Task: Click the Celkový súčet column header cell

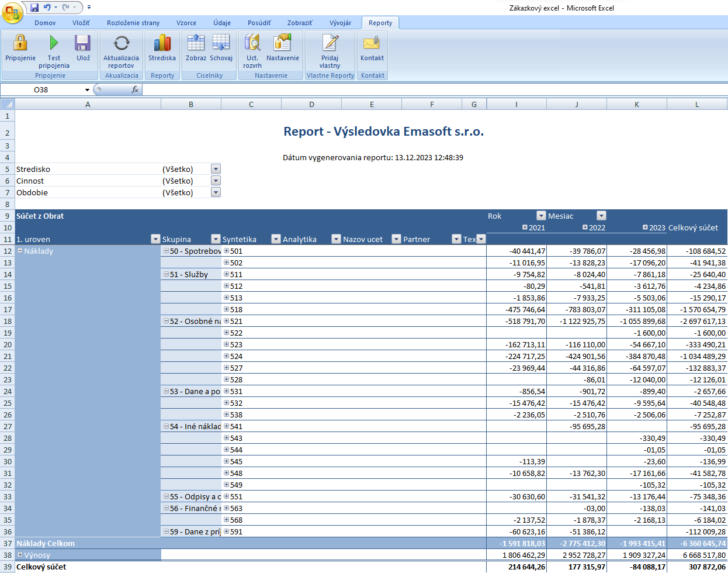Action: click(x=697, y=227)
